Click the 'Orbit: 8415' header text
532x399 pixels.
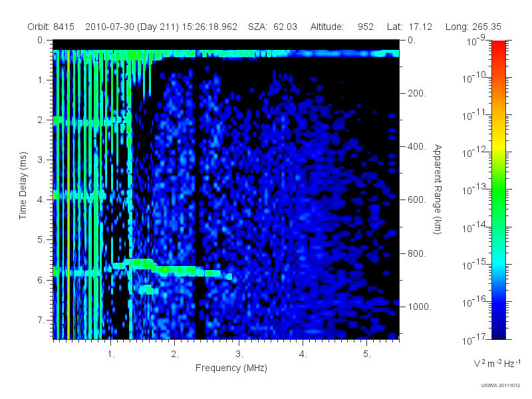point(51,27)
